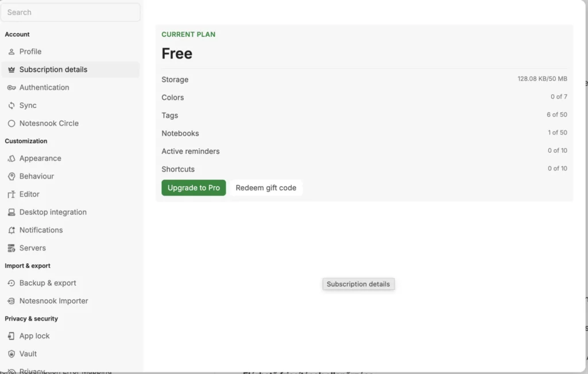This screenshot has width=588, height=374.
Task: Click the Account section header
Action: pyautogui.click(x=17, y=34)
